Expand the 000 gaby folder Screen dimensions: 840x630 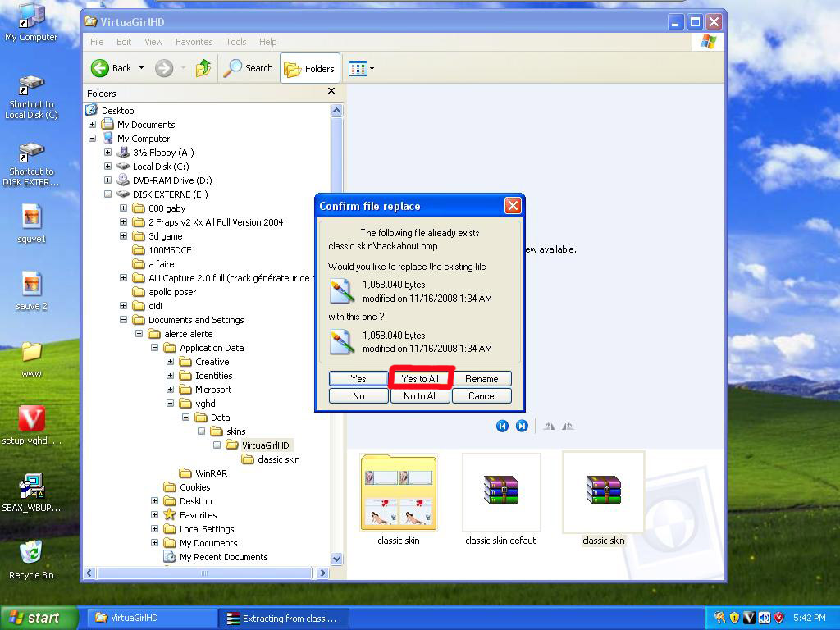click(123, 208)
